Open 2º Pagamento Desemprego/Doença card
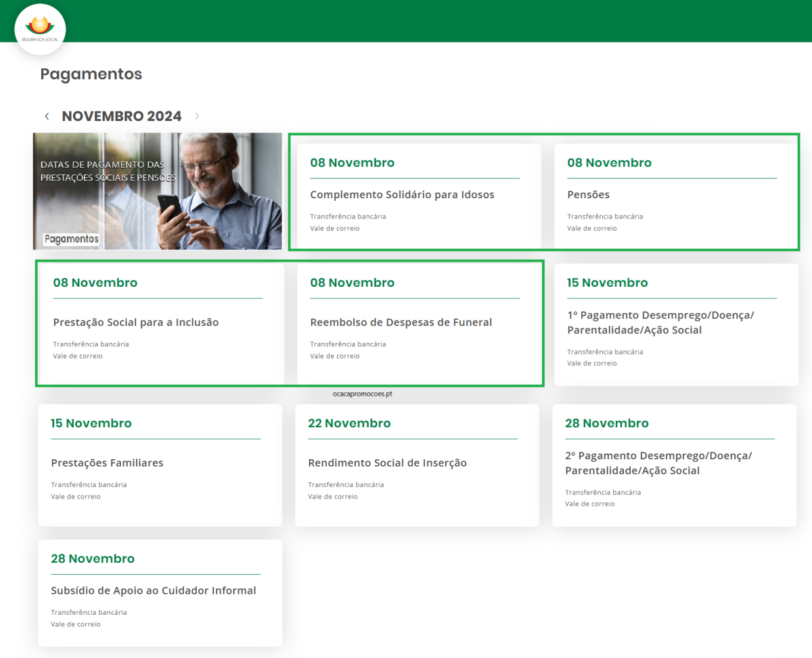Image resolution: width=812 pixels, height=658 pixels. [674, 465]
